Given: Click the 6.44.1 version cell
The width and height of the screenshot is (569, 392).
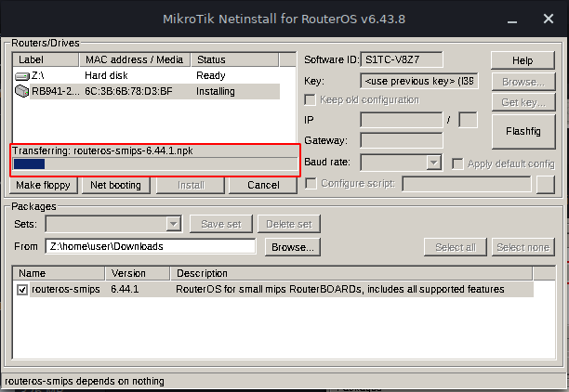Looking at the screenshot, I should 125,290.
